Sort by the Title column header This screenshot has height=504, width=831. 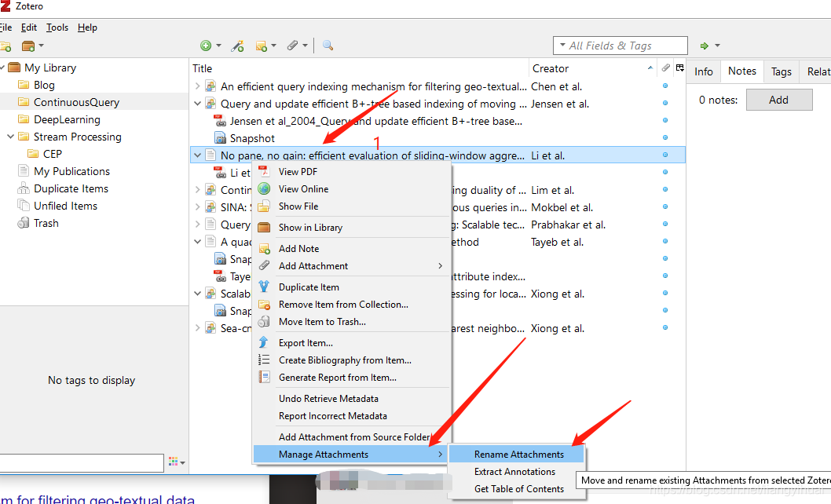coord(359,68)
